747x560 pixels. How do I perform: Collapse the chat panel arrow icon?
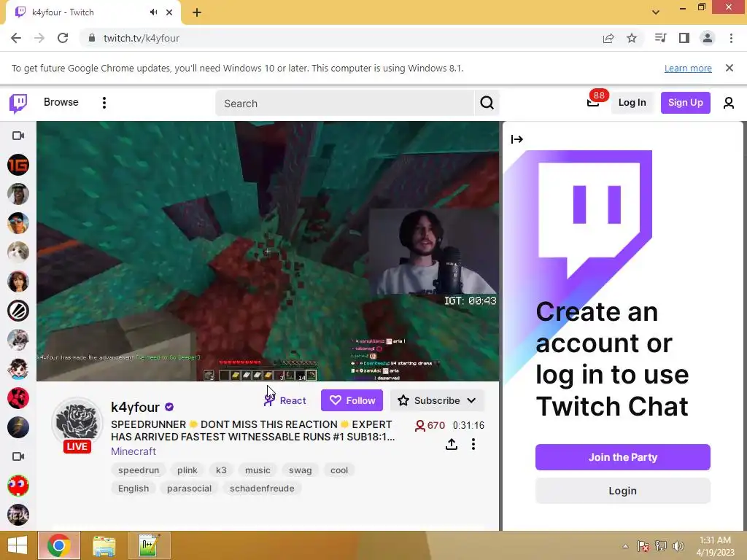tap(517, 139)
